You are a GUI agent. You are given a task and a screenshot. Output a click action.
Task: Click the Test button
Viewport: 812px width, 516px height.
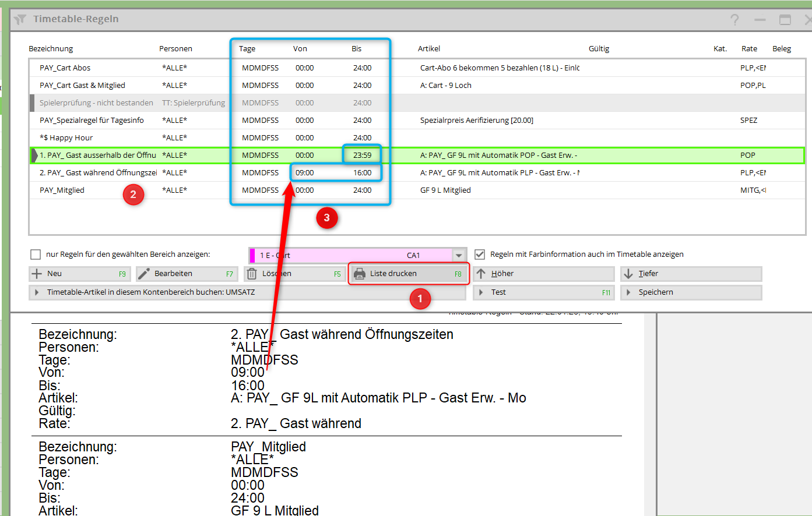click(498, 292)
